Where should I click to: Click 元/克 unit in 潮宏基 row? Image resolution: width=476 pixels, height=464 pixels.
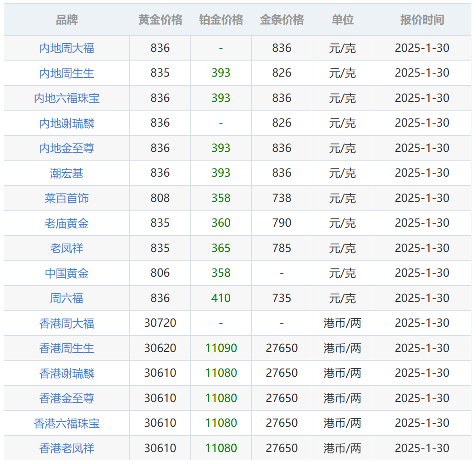click(x=343, y=173)
